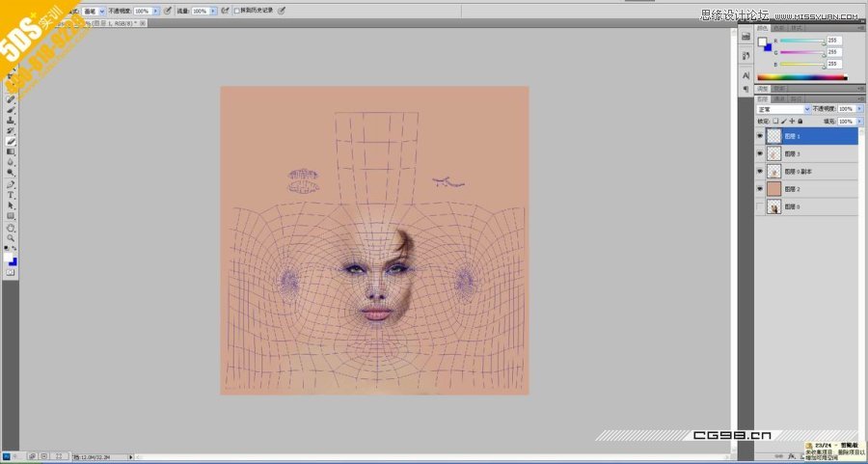The image size is (868, 464).
Task: Select the Pen tool
Action: [11, 184]
